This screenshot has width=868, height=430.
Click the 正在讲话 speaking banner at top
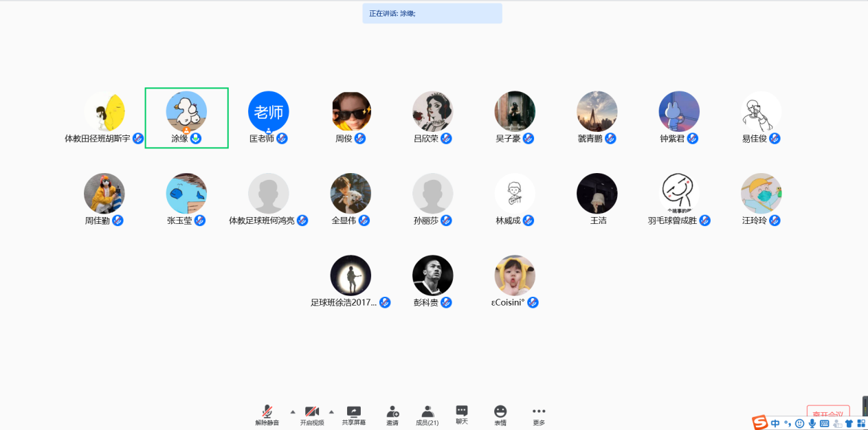(432, 13)
